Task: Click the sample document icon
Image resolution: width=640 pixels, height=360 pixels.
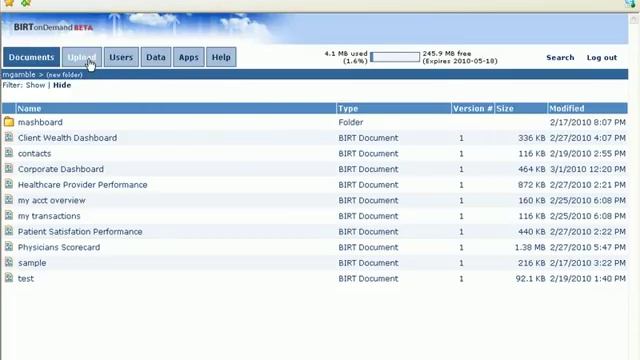Action: point(9,262)
